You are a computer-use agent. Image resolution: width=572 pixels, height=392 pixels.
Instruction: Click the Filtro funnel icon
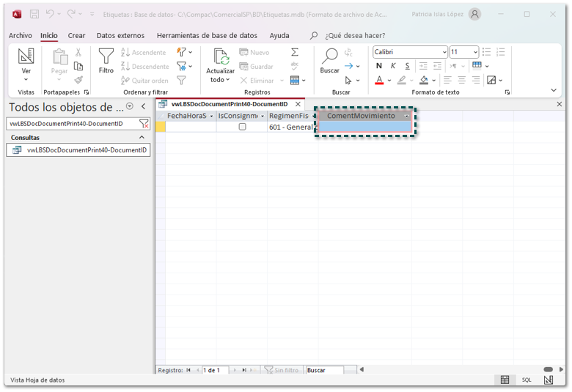click(x=106, y=58)
